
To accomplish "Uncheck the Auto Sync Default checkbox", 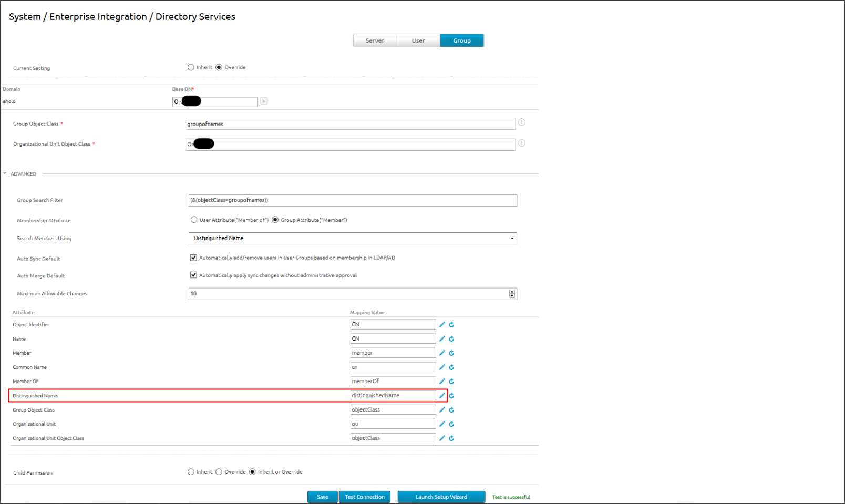I will tap(193, 258).
